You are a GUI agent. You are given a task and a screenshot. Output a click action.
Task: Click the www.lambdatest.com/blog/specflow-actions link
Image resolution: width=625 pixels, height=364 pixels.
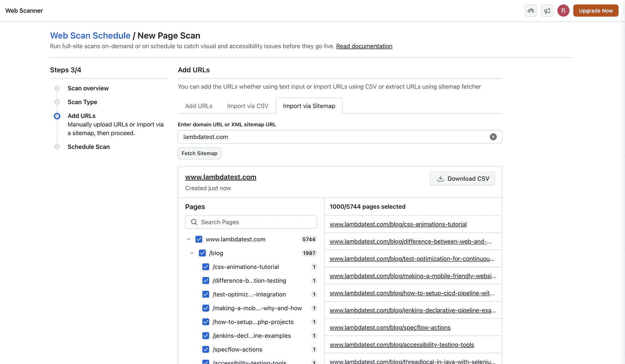390,327
